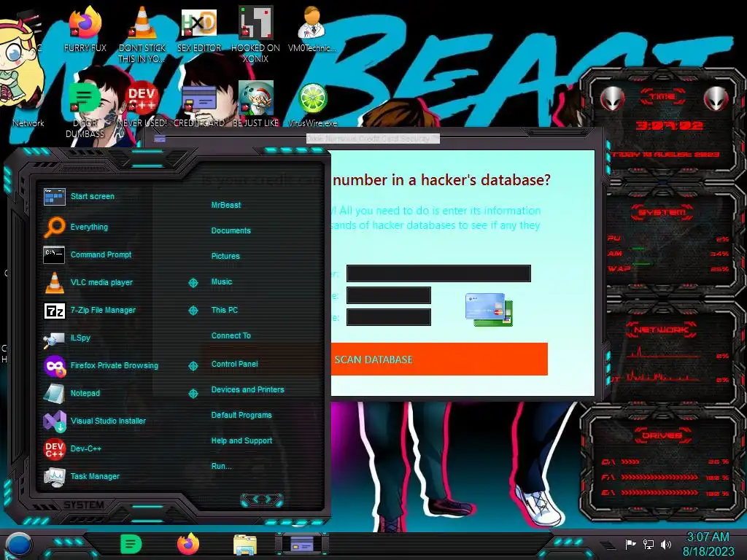Click the credit card app taskbar button
Screen dimensions: 747x560
pyautogui.click(x=301, y=543)
